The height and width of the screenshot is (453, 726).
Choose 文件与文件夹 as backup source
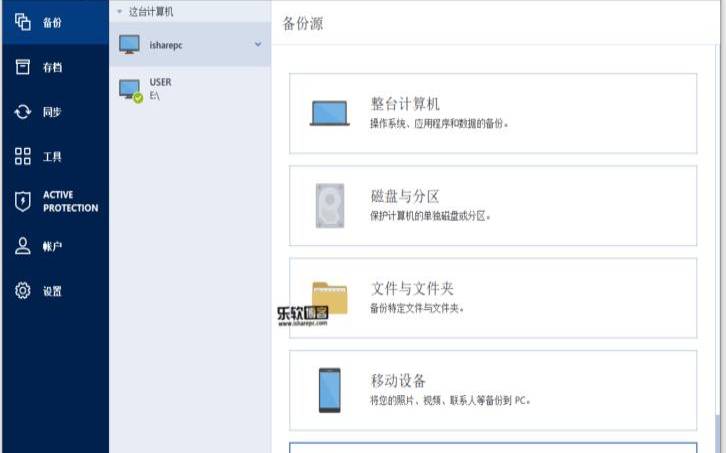click(x=493, y=298)
